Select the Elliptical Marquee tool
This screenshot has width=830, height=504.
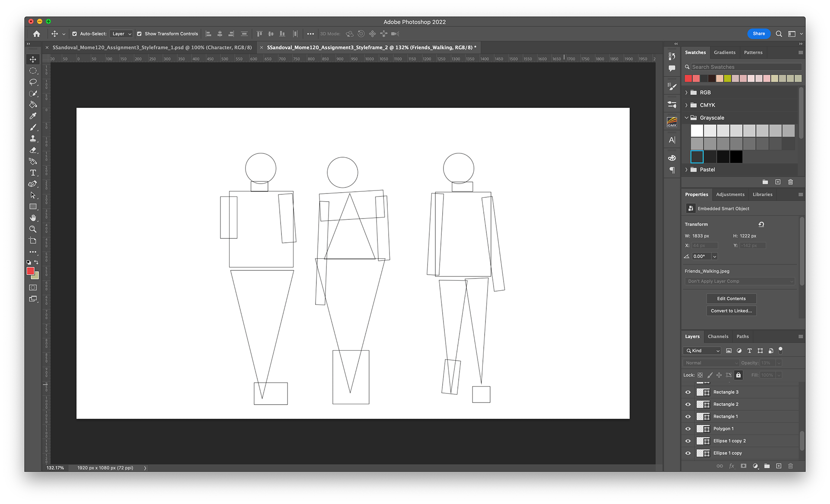click(x=33, y=70)
